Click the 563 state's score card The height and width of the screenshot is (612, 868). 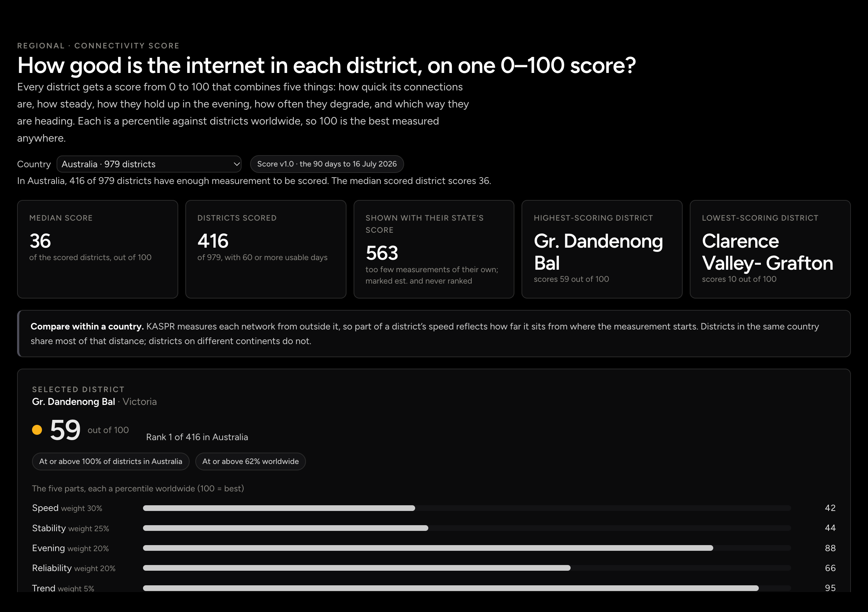click(434, 249)
